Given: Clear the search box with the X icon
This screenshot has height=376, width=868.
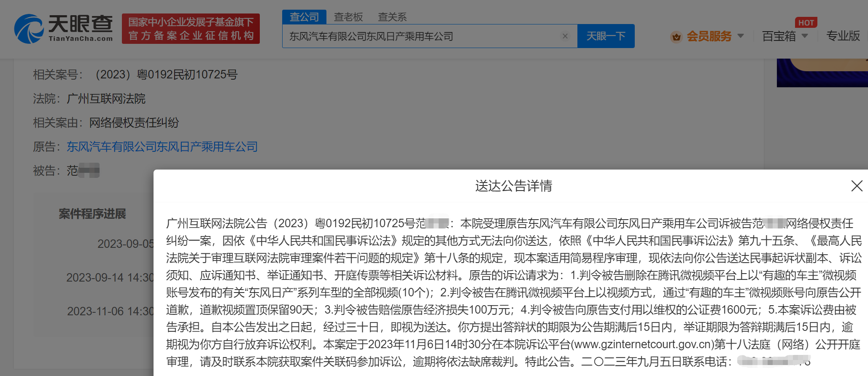Looking at the screenshot, I should tap(565, 36).
